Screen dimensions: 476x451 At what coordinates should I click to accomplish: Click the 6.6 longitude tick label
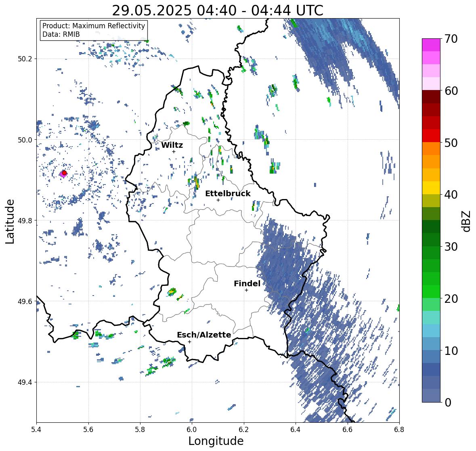coord(347,430)
